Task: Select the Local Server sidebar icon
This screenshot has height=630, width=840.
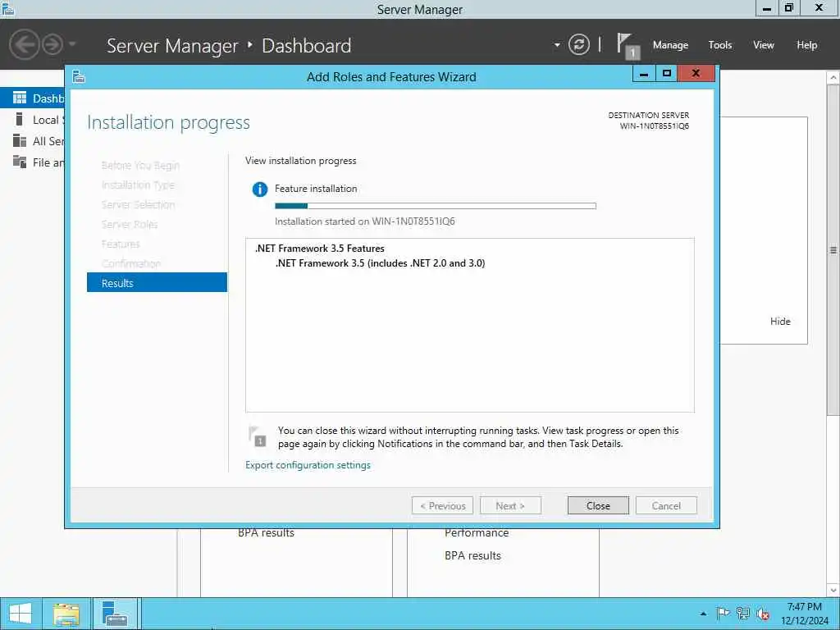Action: [x=20, y=120]
